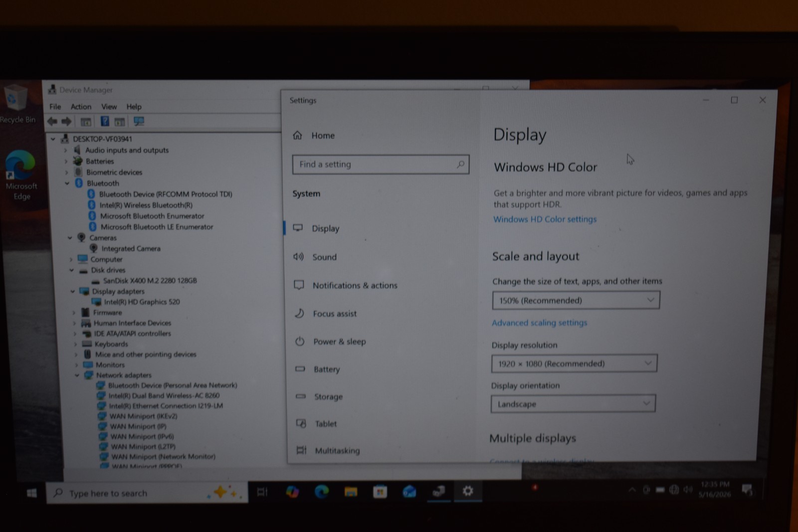Collapse the Bluetooth tree node
798x532 pixels.
click(67, 183)
